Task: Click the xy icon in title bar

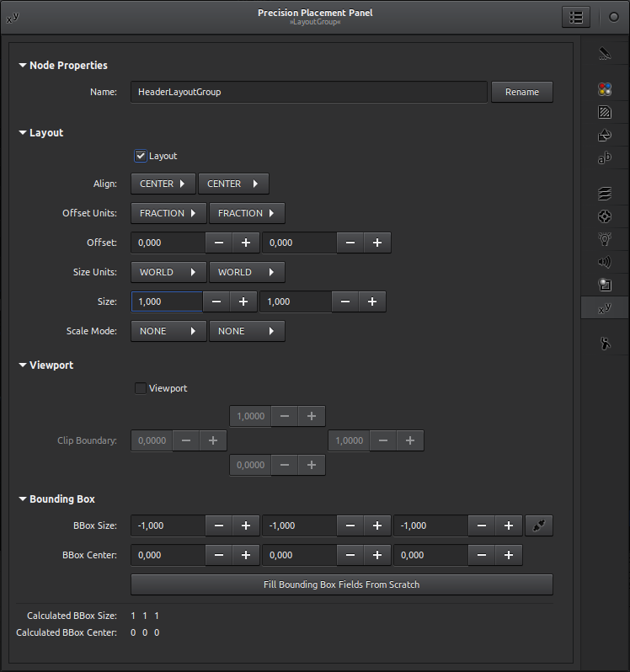Action: [x=13, y=18]
